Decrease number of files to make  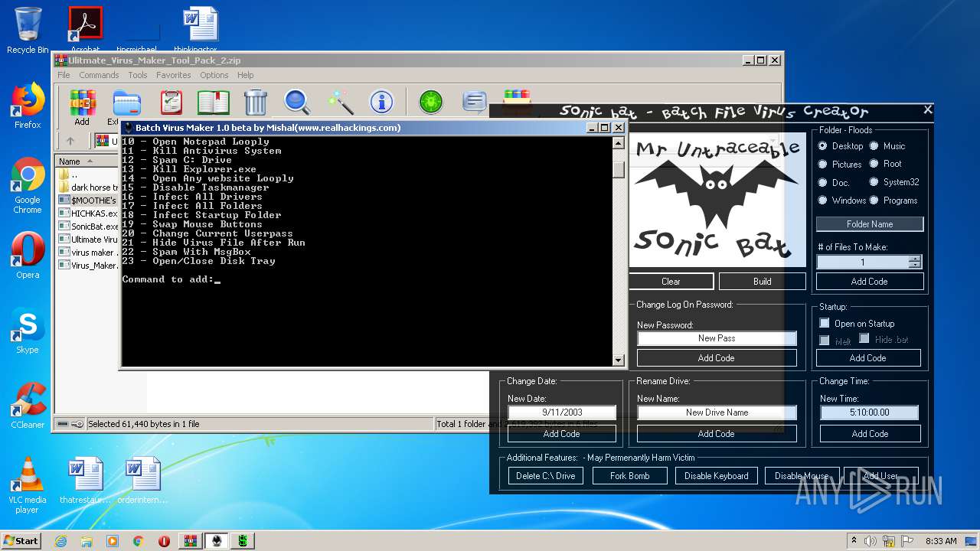914,265
